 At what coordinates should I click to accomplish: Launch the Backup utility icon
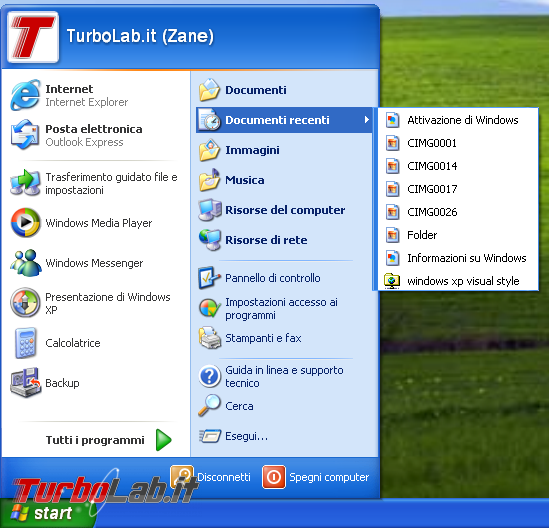click(25, 382)
